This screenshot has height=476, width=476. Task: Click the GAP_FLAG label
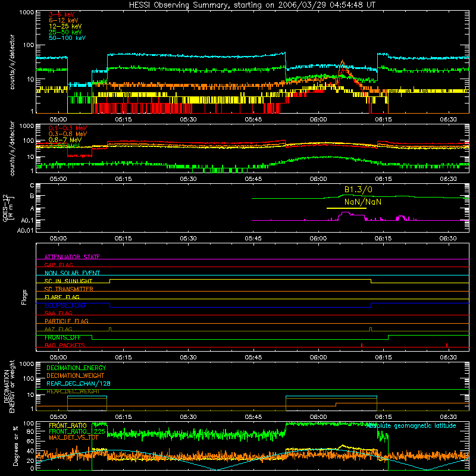point(58,265)
